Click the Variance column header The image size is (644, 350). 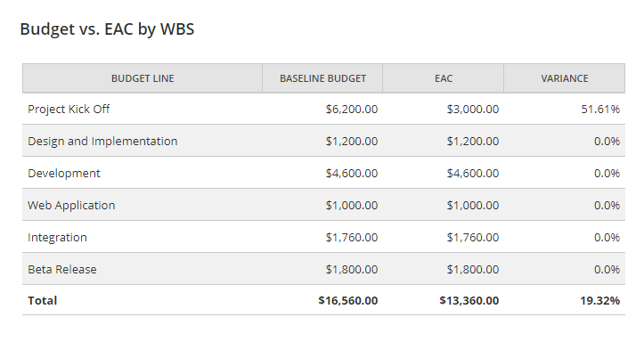(565, 78)
